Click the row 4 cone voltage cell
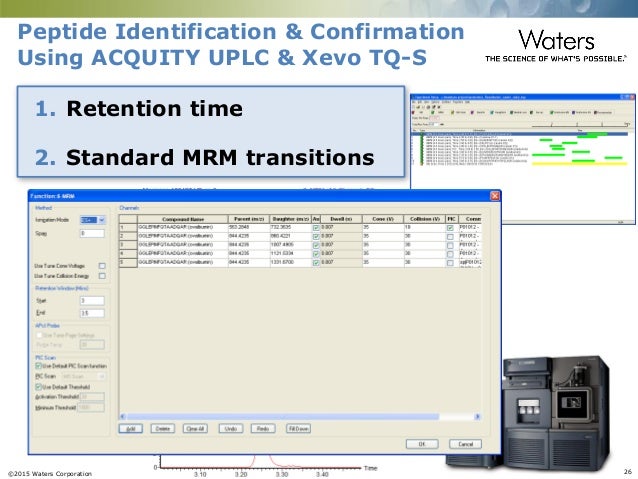 [x=383, y=254]
